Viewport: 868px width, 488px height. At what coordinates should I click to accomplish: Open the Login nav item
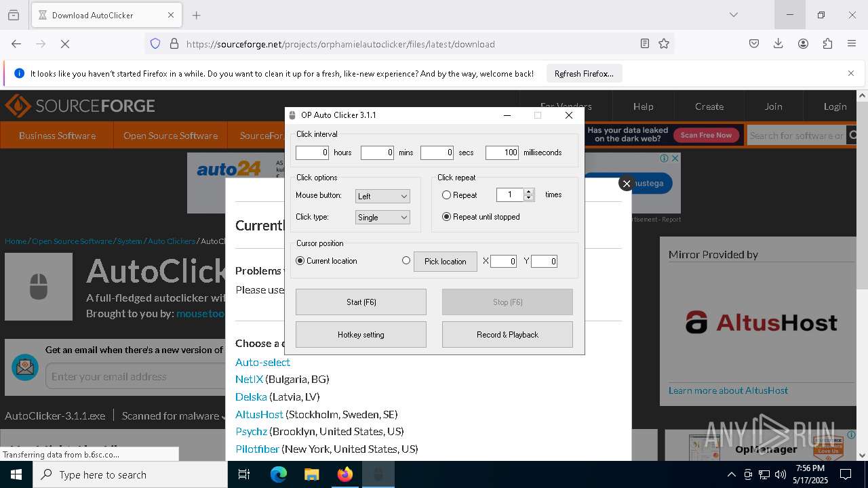tap(835, 106)
